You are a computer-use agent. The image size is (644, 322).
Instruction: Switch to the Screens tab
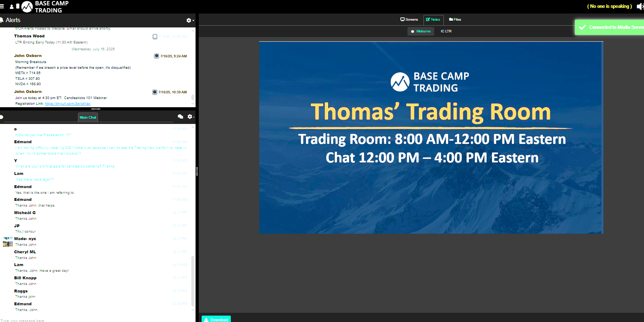click(x=409, y=20)
